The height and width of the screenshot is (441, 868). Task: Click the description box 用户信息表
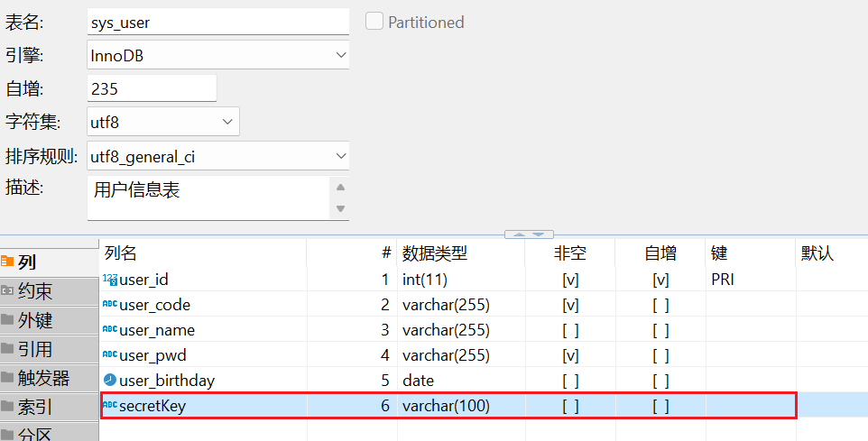208,198
